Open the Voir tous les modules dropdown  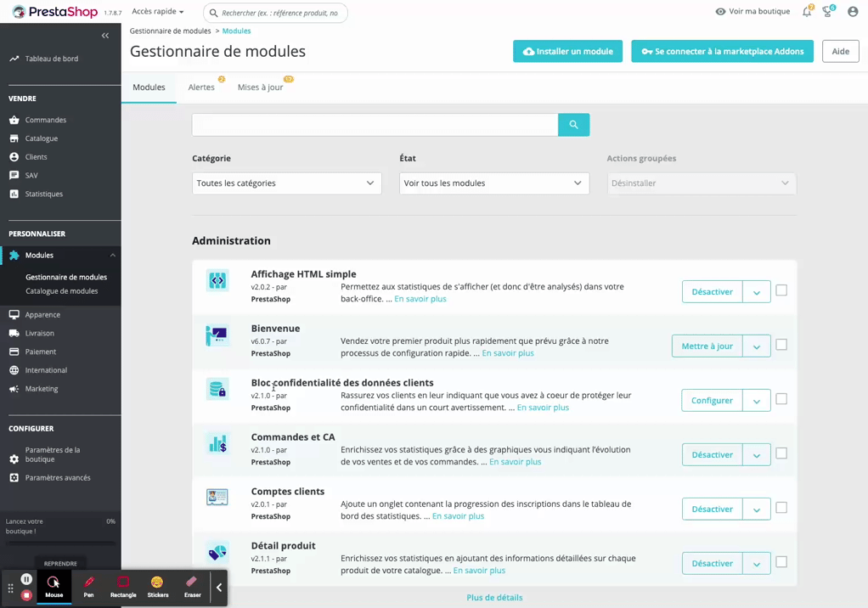pyautogui.click(x=494, y=183)
